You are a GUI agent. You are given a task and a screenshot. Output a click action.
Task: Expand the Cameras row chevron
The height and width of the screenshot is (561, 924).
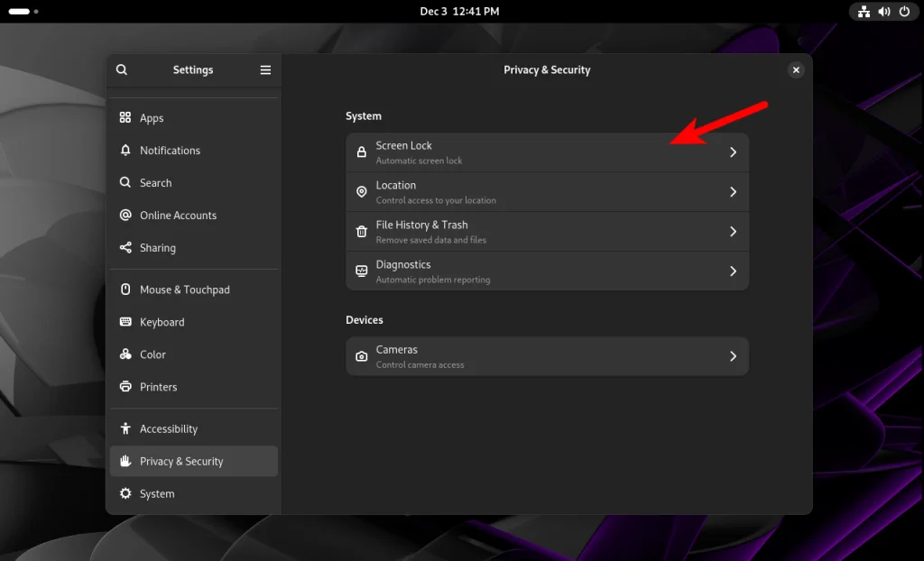click(733, 356)
